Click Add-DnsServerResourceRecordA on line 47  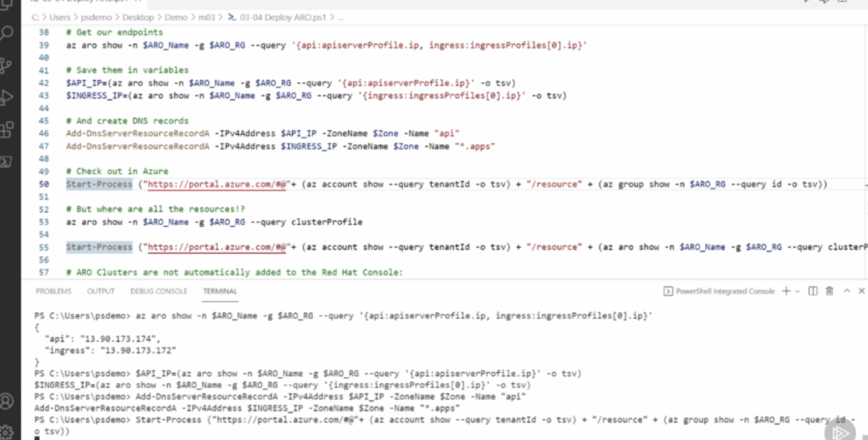(137, 146)
